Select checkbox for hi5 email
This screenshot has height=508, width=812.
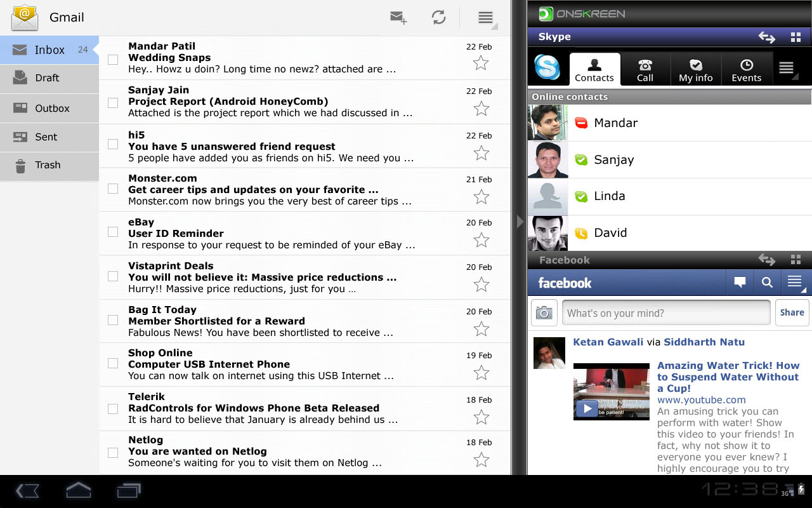pos(113,145)
